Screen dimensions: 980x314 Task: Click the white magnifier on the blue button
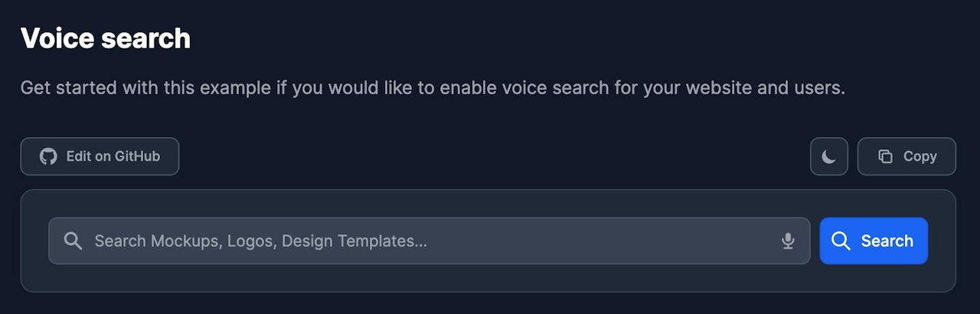point(841,241)
